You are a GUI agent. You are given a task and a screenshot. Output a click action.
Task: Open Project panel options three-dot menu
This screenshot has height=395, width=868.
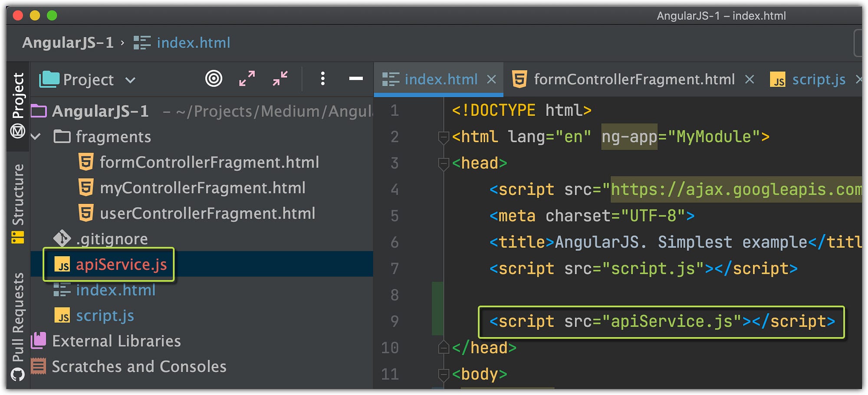[322, 78]
